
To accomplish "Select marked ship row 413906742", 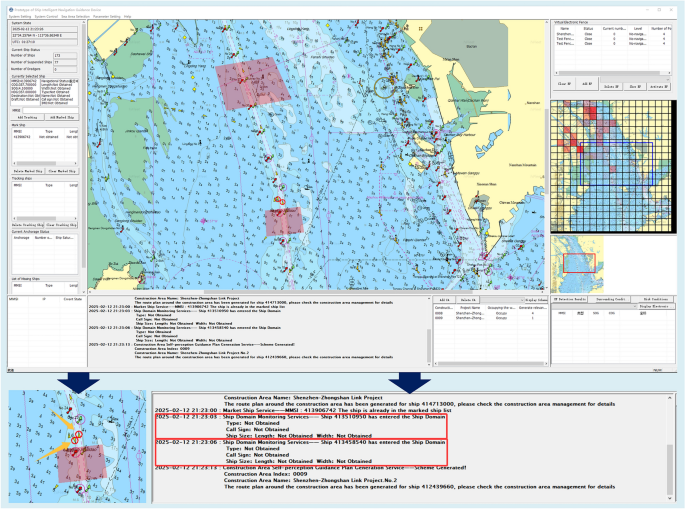I will point(45,137).
